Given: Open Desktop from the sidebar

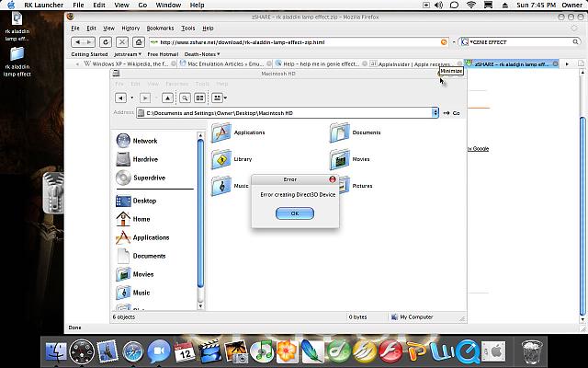Looking at the screenshot, I should tap(136, 201).
